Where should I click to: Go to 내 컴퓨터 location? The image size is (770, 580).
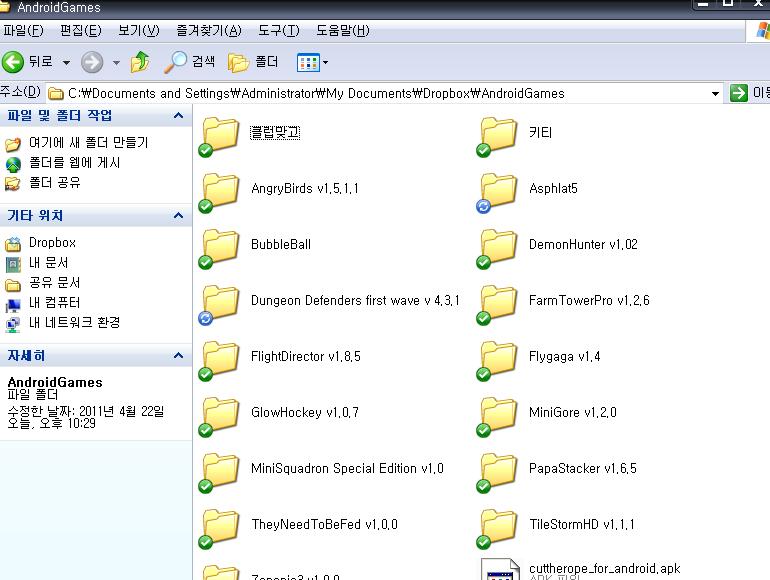tap(55, 303)
